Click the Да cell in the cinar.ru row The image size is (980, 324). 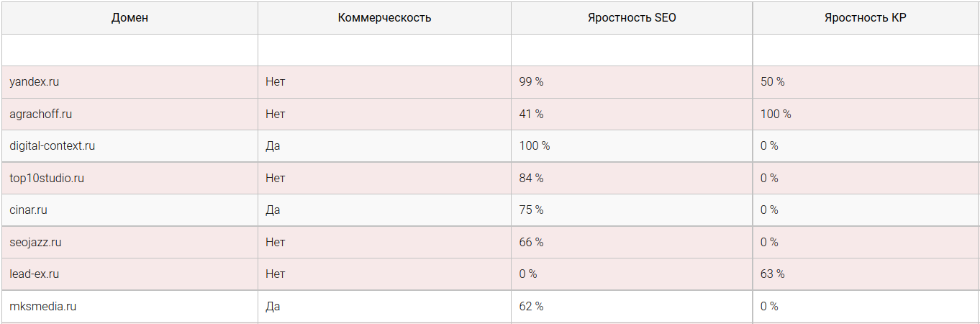(x=273, y=210)
